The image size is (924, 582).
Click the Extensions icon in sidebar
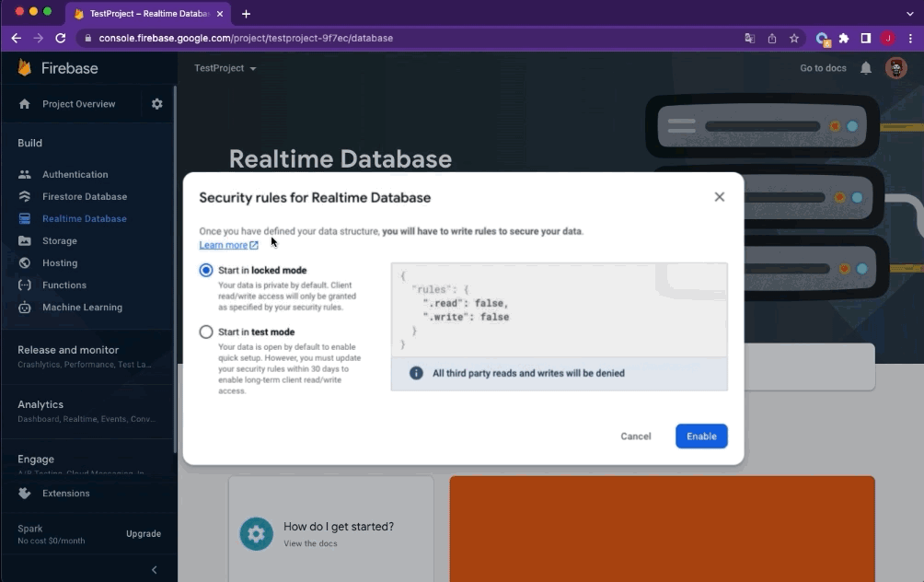point(24,493)
